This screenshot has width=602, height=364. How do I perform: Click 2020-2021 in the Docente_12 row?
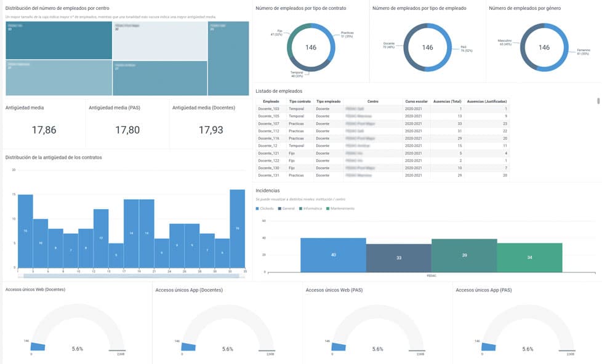[x=413, y=146]
